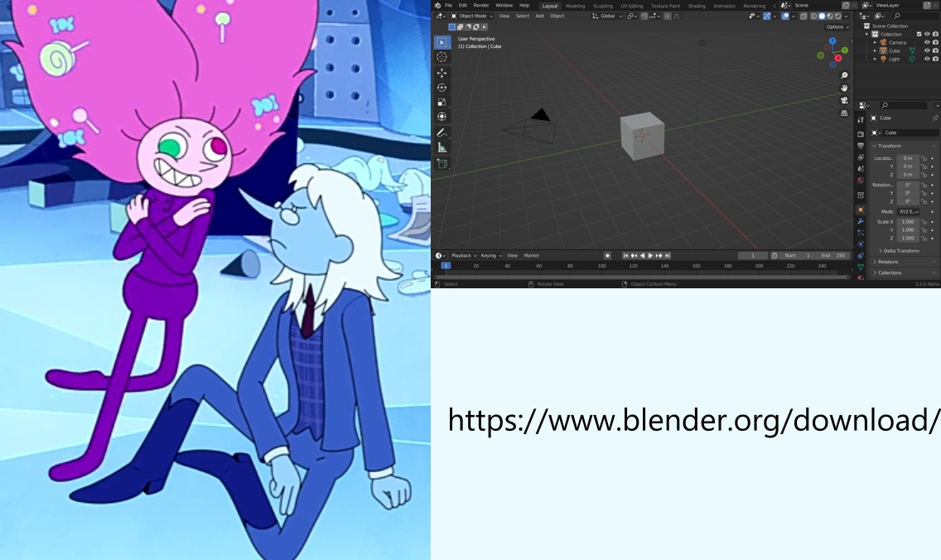Click the viewport zoom magnifier icon
Screen dimensions: 941x560
click(844, 75)
